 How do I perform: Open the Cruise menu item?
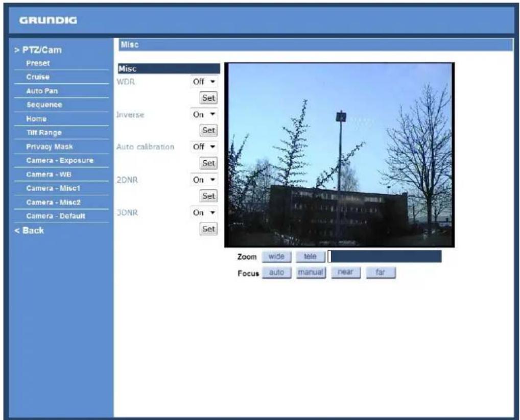coord(38,77)
